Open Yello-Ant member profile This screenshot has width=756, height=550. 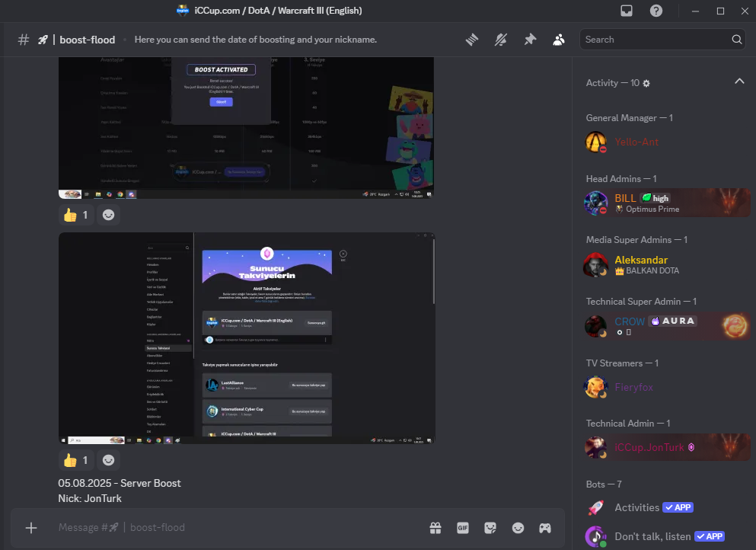pyautogui.click(x=667, y=142)
